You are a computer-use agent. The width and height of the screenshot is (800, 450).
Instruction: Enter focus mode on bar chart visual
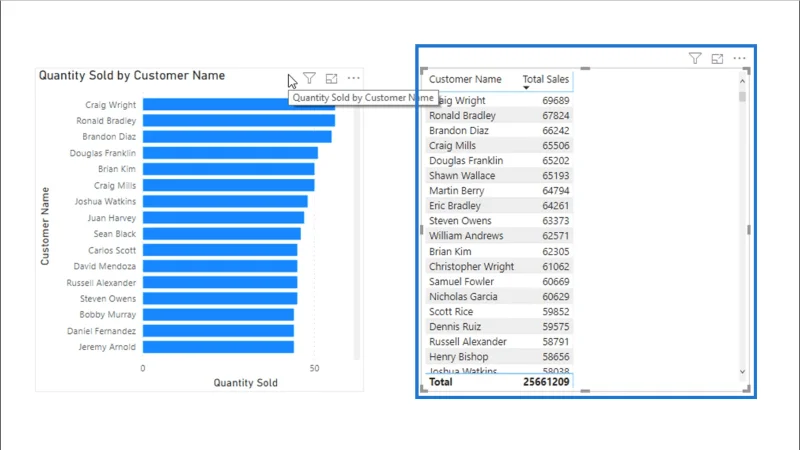click(x=331, y=79)
